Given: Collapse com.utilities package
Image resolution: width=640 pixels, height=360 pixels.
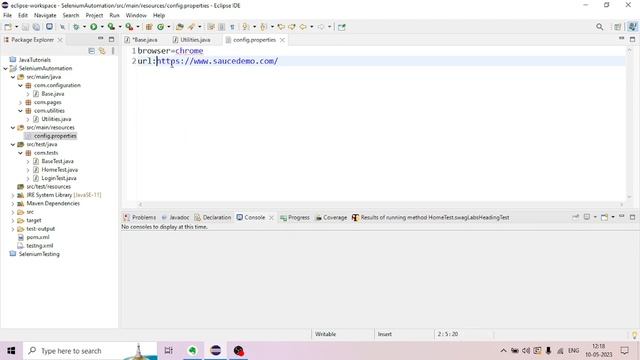Looking at the screenshot, I should [20, 111].
